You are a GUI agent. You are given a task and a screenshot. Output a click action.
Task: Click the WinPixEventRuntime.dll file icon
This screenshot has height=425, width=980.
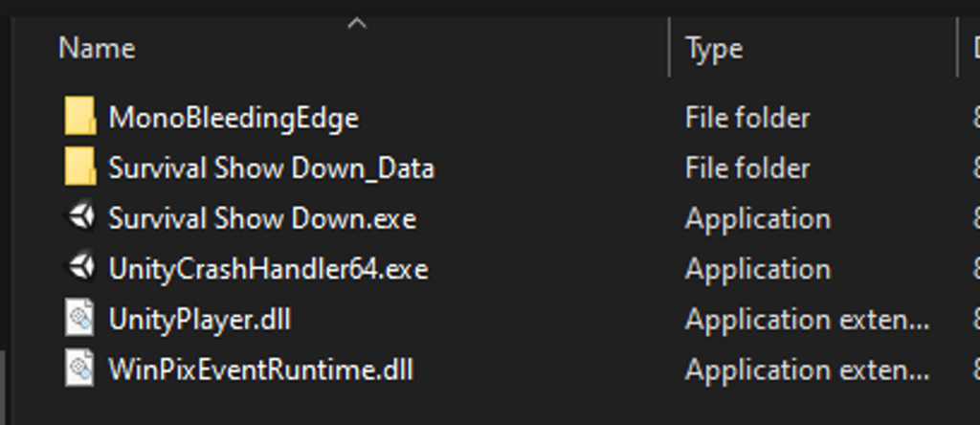click(80, 369)
